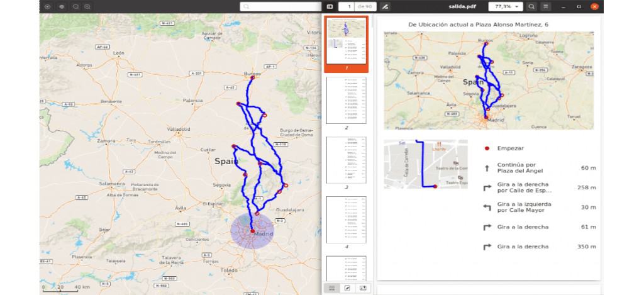
Task: Click the map scale bar showing 40 km
Action: 66,288
